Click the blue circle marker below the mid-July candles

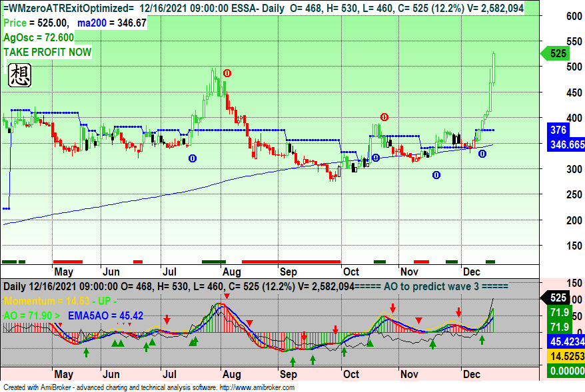click(x=193, y=158)
